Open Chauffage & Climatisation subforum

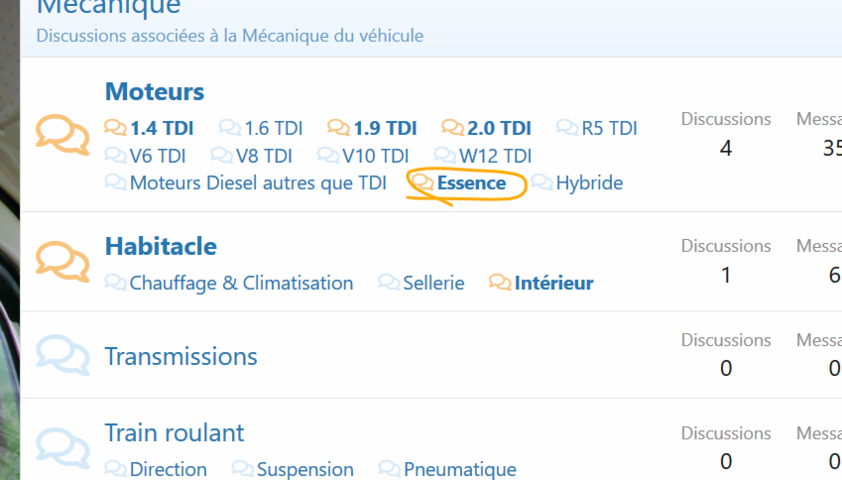[241, 283]
